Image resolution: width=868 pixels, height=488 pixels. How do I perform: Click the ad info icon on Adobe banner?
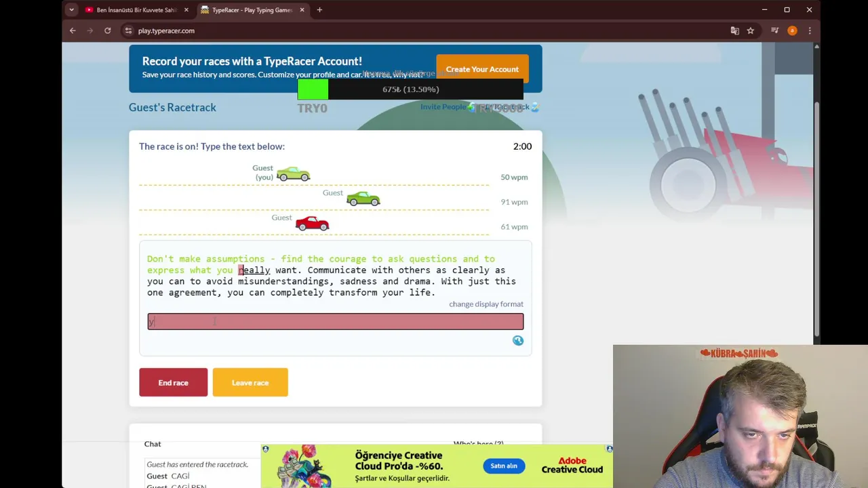[x=265, y=449]
